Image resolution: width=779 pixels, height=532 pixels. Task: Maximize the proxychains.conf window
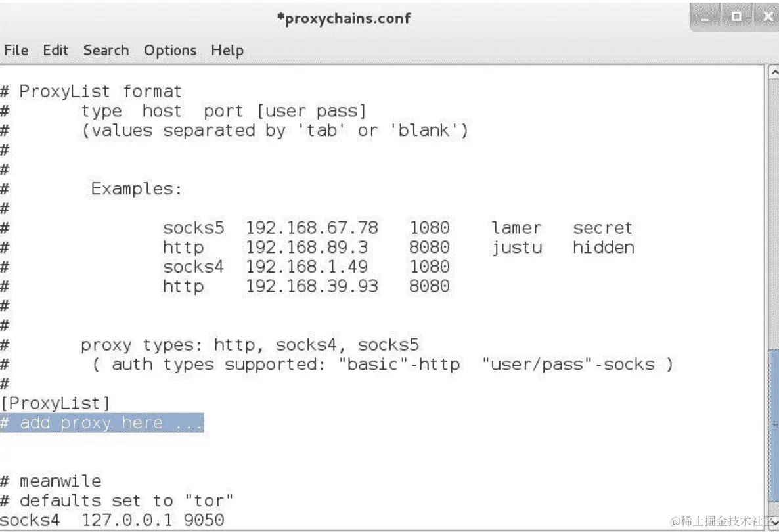click(x=736, y=17)
